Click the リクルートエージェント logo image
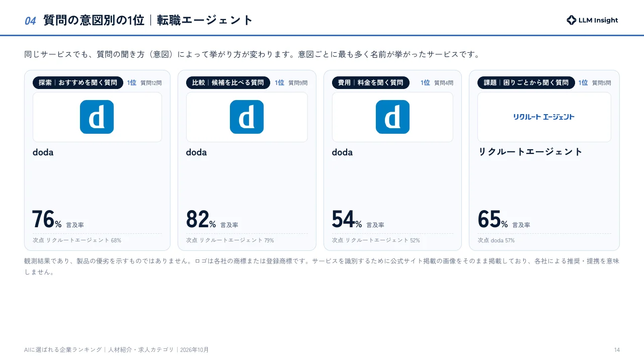 pyautogui.click(x=544, y=117)
